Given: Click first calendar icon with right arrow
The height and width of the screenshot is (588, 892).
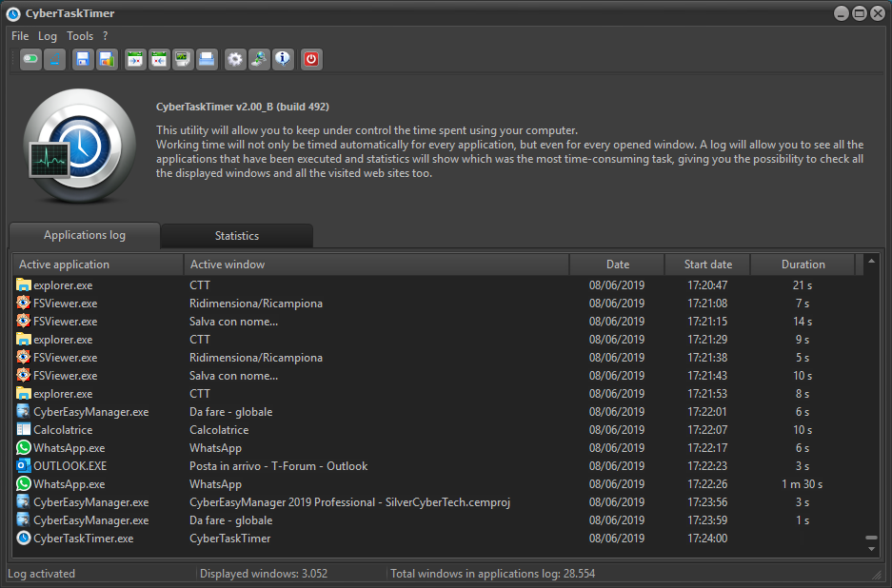Looking at the screenshot, I should pos(135,59).
